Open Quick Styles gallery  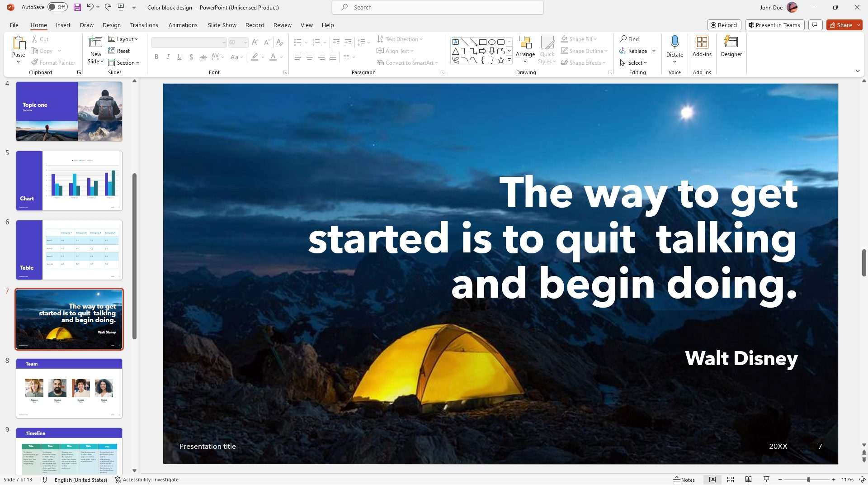pos(547,51)
